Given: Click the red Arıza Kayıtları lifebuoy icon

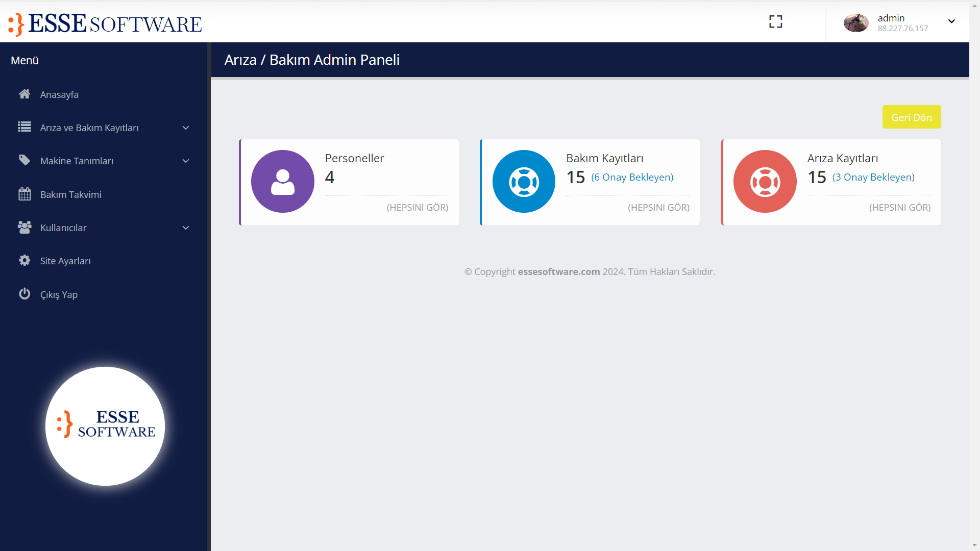Looking at the screenshot, I should tap(765, 182).
